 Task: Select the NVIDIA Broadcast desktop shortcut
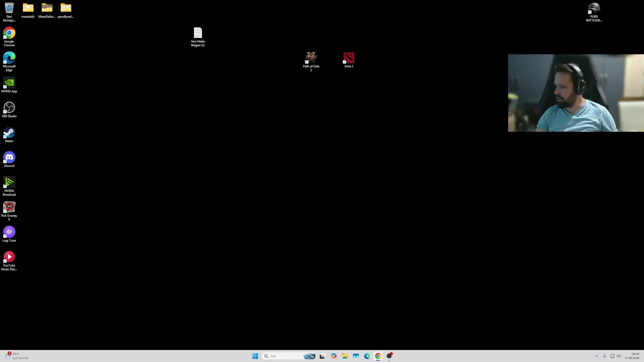click(9, 187)
